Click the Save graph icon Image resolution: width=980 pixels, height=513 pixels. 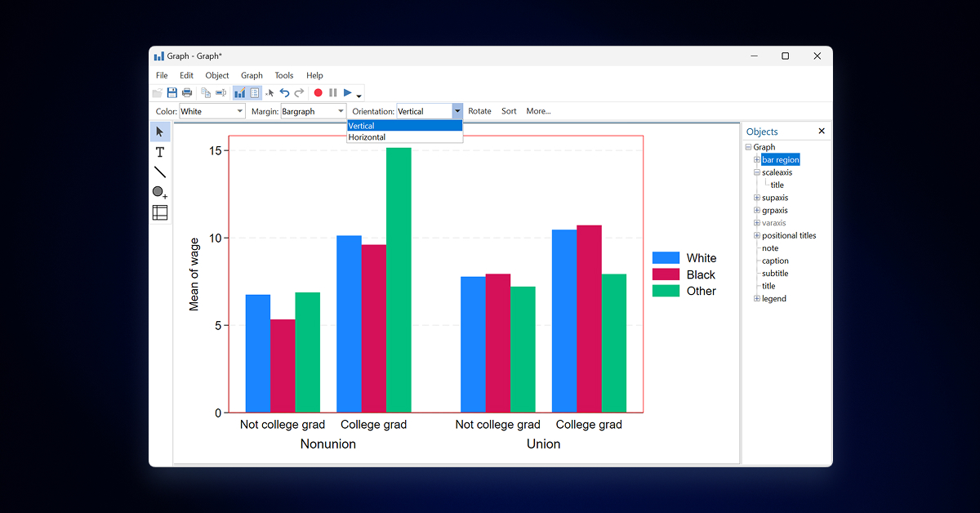pos(172,93)
